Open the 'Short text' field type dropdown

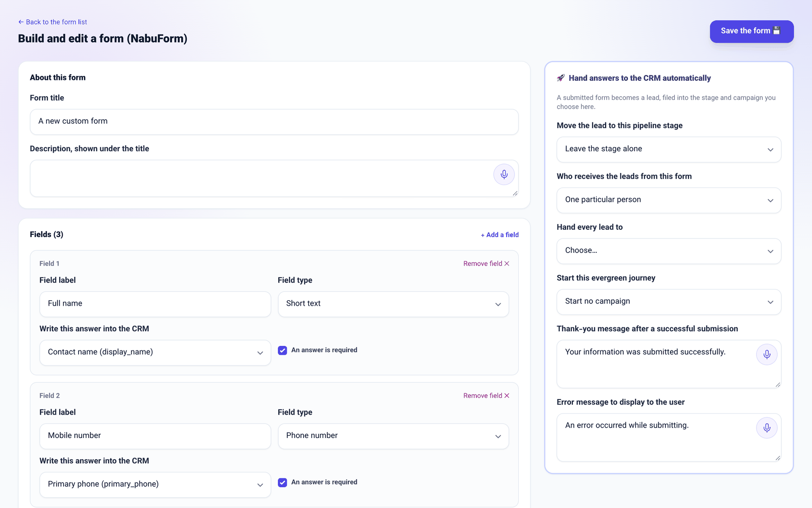pos(393,304)
